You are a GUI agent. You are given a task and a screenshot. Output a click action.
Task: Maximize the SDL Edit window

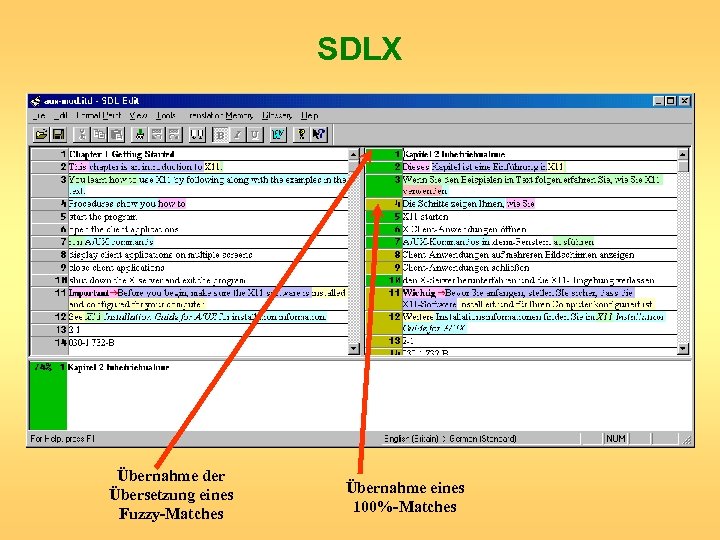(671, 101)
